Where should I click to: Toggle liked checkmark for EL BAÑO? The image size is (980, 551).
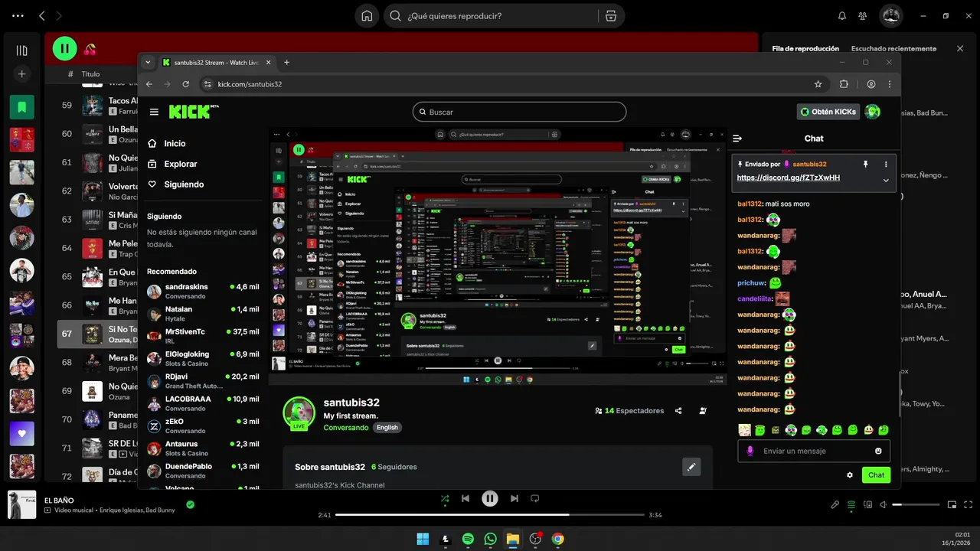pyautogui.click(x=190, y=504)
